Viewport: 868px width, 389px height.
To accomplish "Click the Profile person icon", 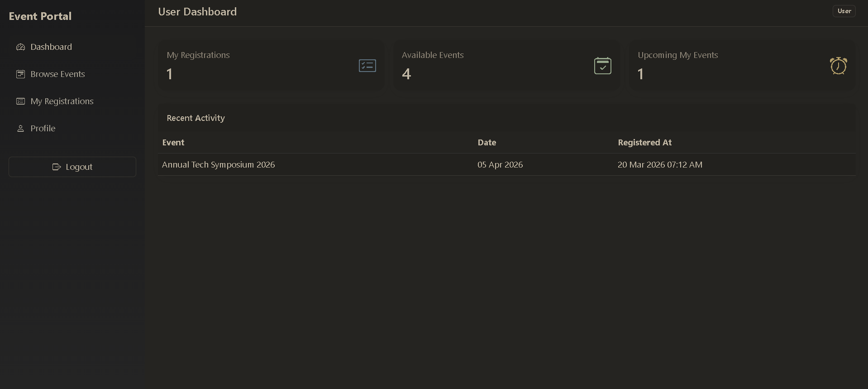I will coord(20,129).
